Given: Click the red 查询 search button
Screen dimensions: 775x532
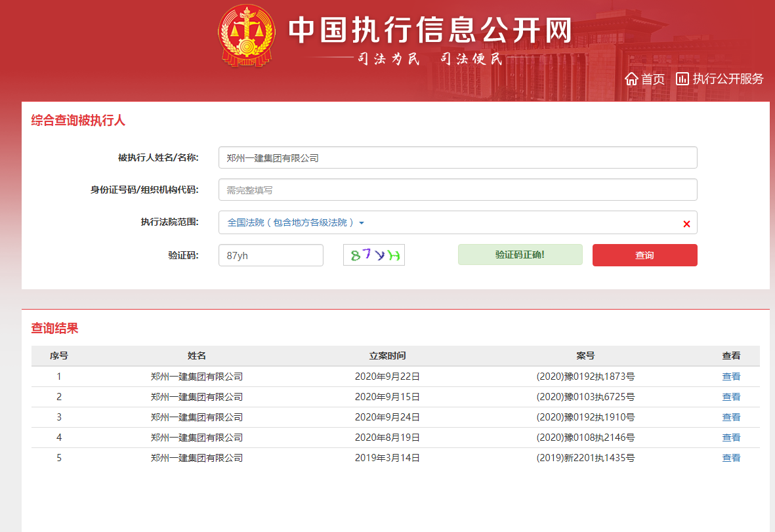Looking at the screenshot, I should coord(644,255).
